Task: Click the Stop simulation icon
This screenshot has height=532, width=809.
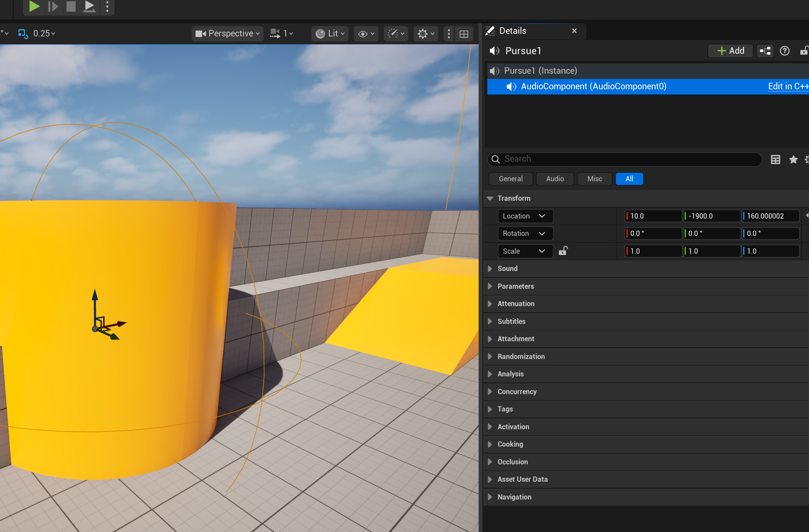Action: 71,7
